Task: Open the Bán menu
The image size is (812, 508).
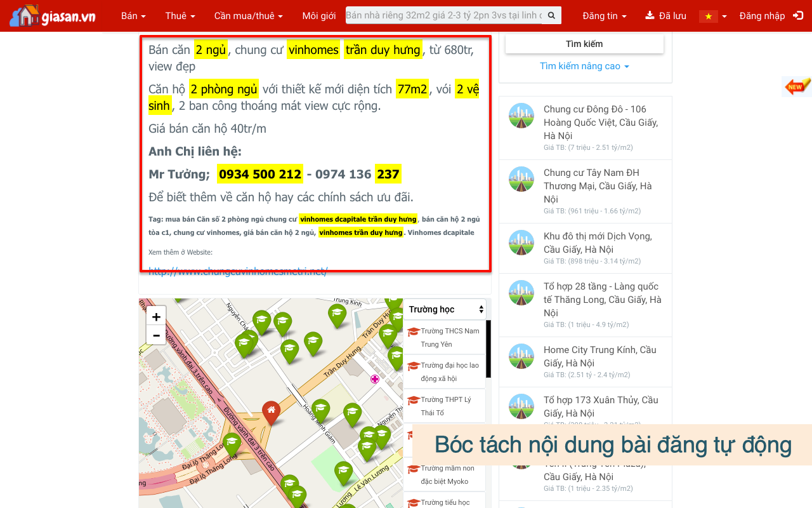Action: point(133,16)
